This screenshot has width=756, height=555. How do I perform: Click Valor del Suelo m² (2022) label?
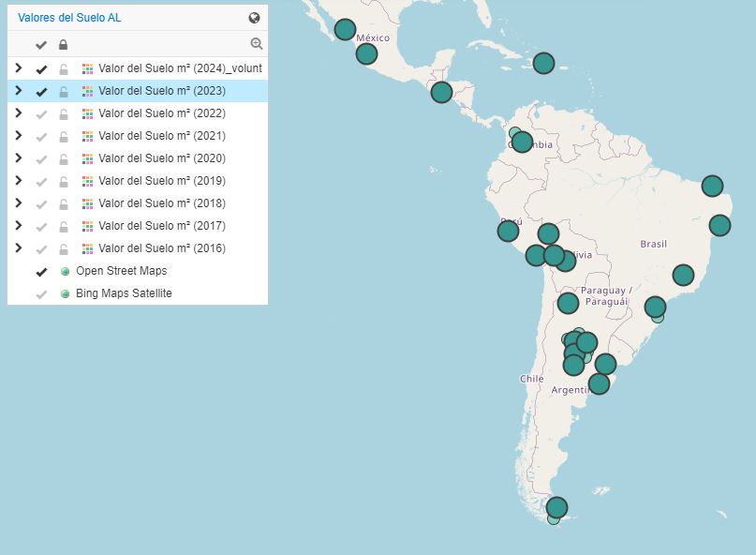pos(161,113)
